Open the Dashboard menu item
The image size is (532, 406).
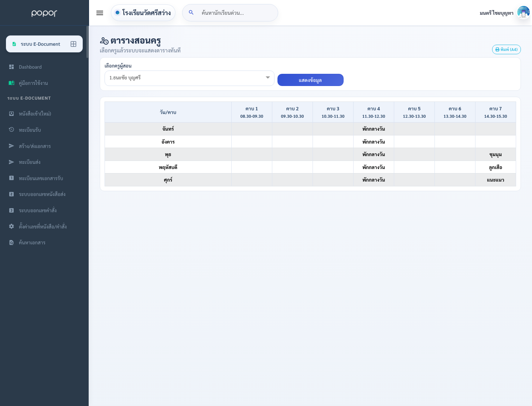[x=30, y=67]
